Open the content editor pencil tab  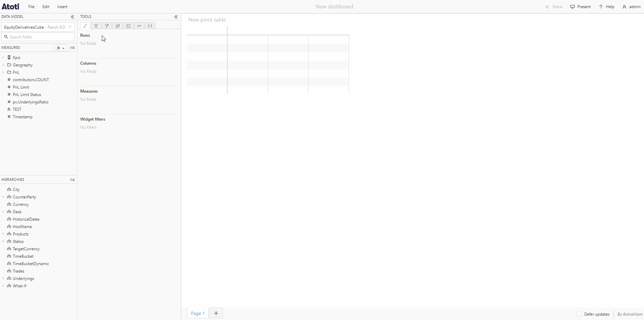pyautogui.click(x=85, y=26)
